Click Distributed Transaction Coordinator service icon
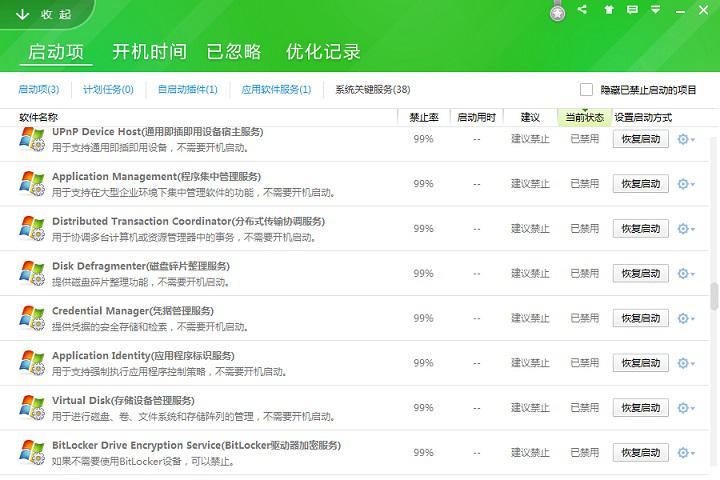This screenshot has width=720, height=480. (x=32, y=228)
